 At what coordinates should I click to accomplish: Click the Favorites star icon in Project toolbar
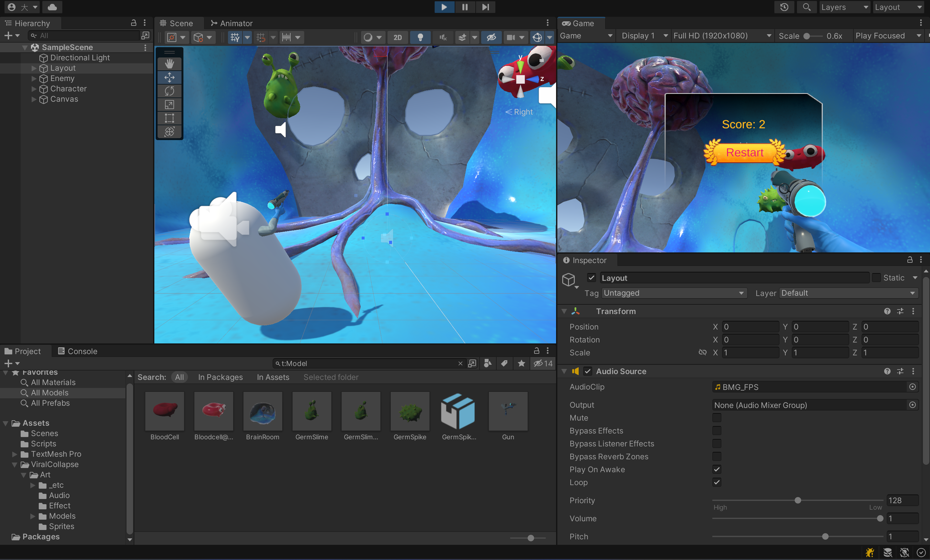(x=521, y=363)
